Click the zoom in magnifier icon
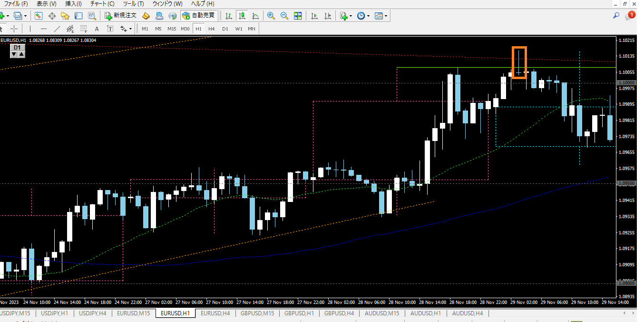This screenshot has width=644, height=322. click(271, 16)
